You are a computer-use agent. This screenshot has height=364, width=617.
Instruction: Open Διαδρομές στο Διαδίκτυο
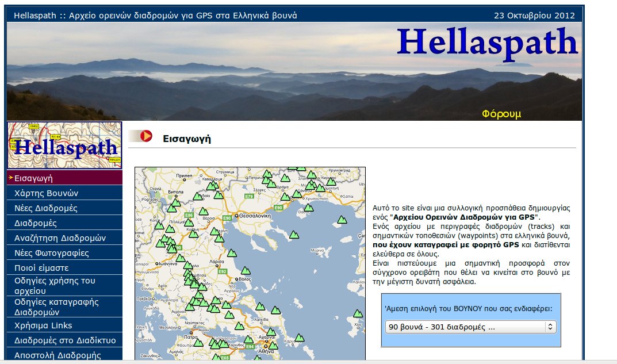(x=64, y=340)
